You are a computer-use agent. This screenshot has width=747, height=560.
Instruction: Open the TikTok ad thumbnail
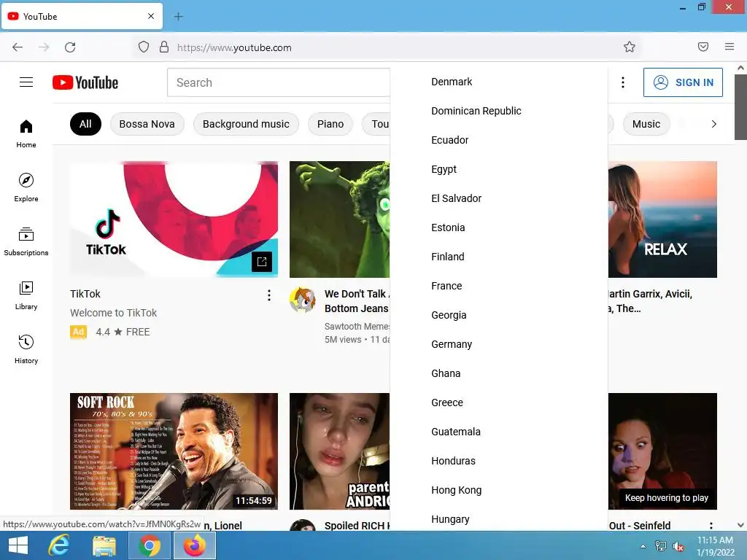[174, 219]
